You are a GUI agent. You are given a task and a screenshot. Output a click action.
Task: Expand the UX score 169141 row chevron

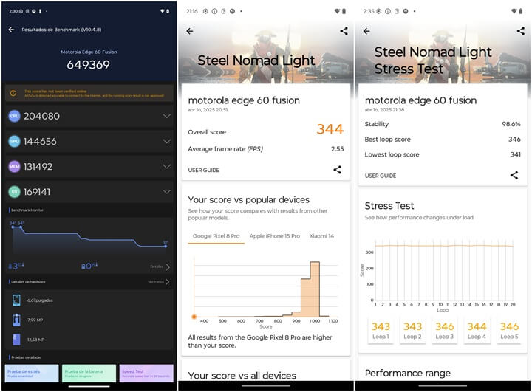(x=166, y=192)
